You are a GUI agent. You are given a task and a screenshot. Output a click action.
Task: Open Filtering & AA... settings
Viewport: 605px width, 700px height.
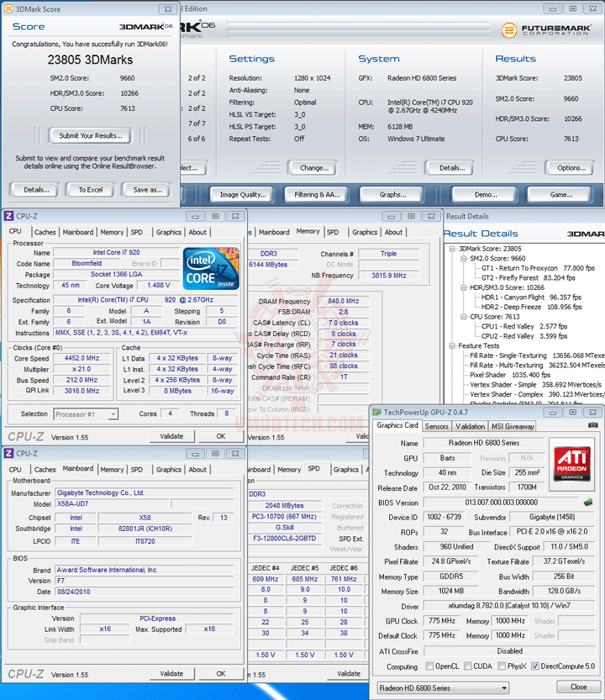[x=317, y=194]
